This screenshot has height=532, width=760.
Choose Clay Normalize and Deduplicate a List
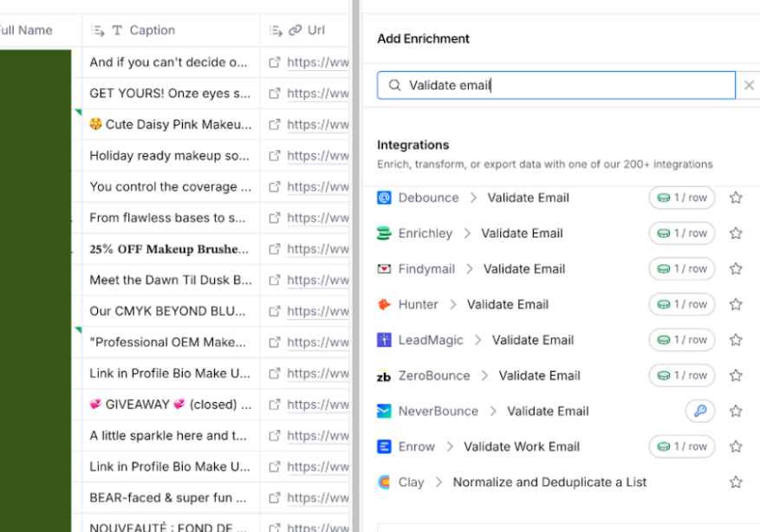[549, 482]
